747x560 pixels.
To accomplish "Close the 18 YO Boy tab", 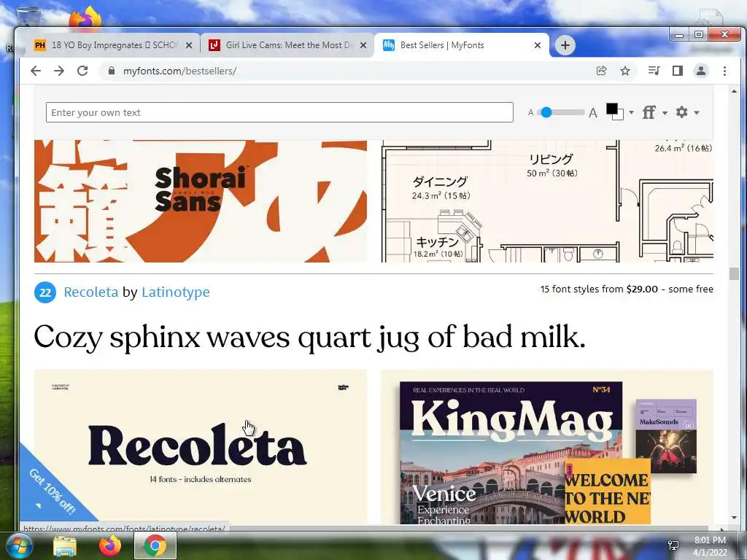I will tap(189, 45).
